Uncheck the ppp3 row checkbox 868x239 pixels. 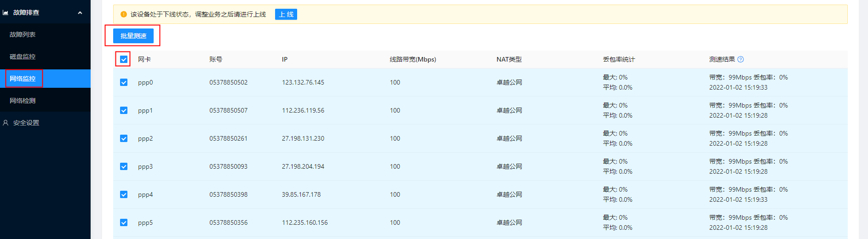[x=124, y=166]
